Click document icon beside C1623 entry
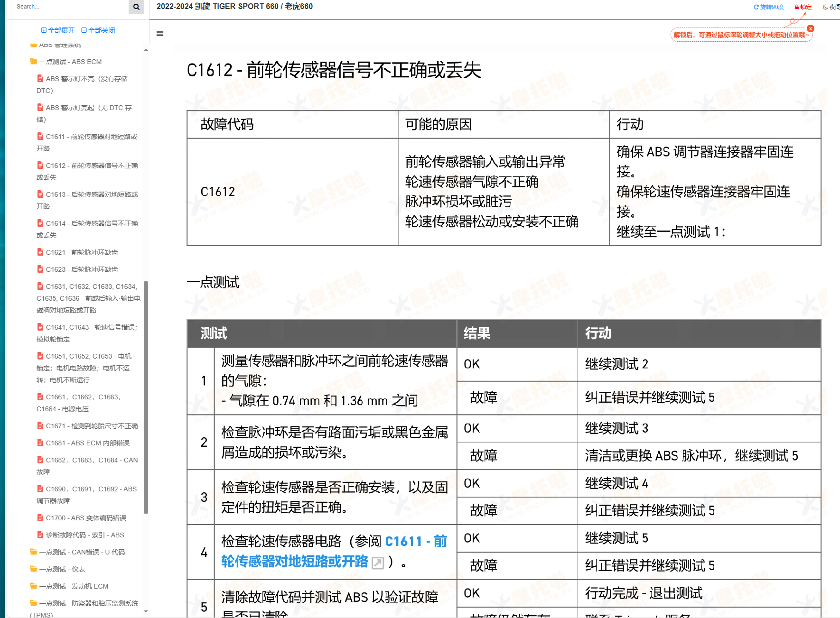840x618 pixels. click(x=40, y=269)
